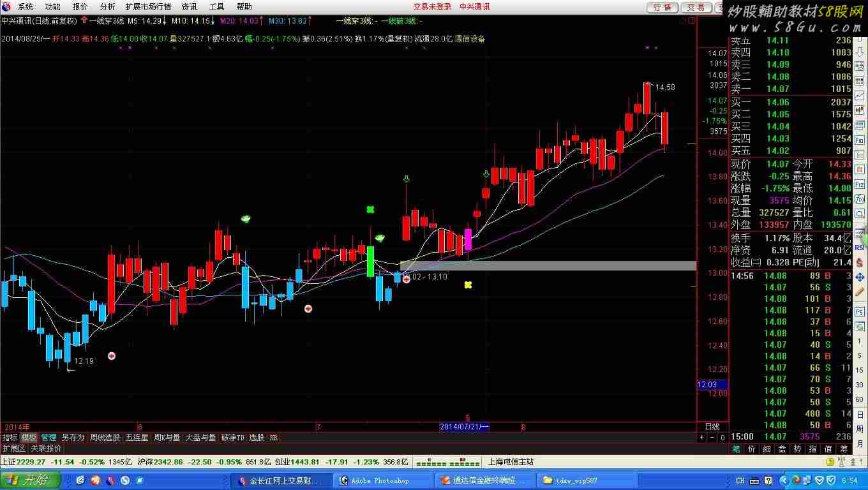
Task: Open the 关联报价 panel tab
Action: (46, 449)
